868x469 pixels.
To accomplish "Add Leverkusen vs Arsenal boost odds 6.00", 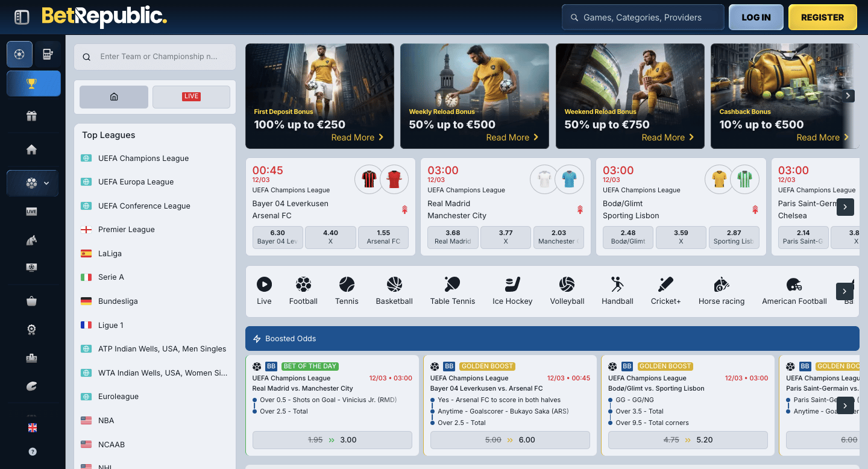I will (x=510, y=440).
